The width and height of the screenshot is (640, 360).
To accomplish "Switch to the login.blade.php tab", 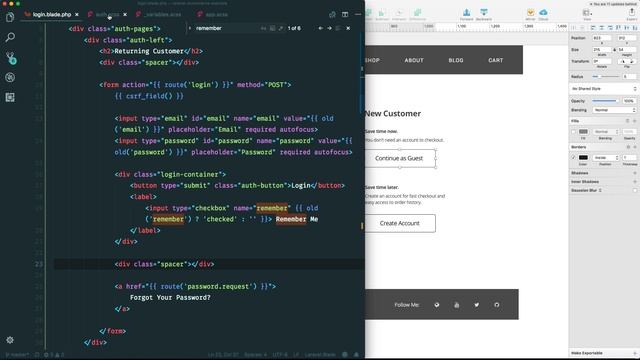I will tap(51, 14).
